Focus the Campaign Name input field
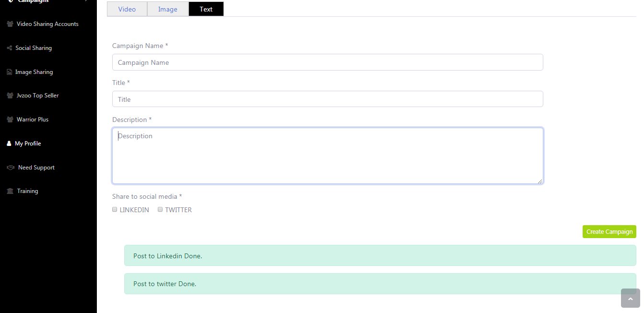The height and width of the screenshot is (313, 644). [x=328, y=62]
